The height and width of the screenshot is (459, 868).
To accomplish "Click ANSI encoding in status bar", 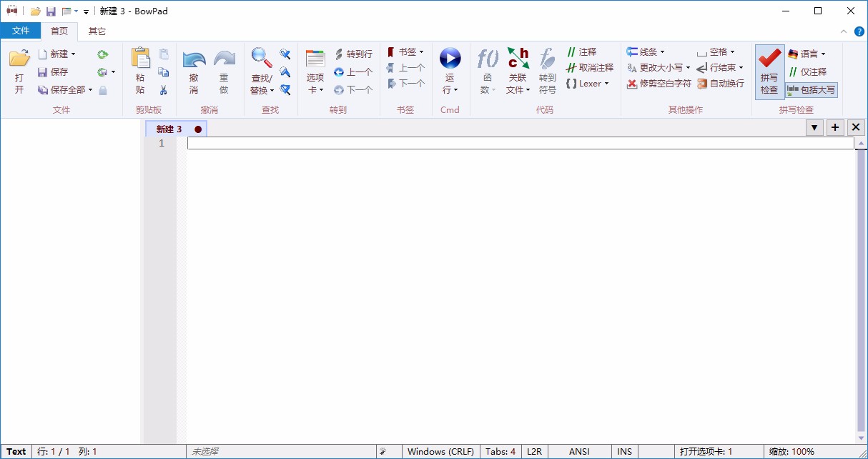I will click(580, 452).
